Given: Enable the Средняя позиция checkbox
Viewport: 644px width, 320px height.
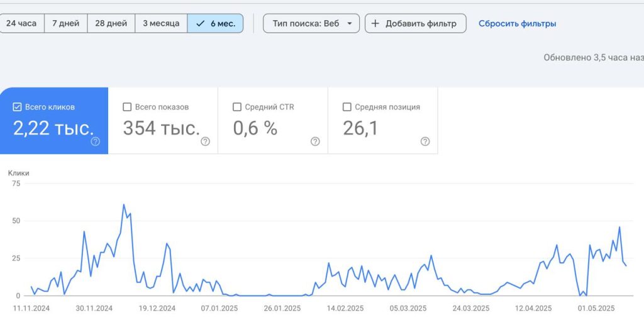Looking at the screenshot, I should [347, 108].
